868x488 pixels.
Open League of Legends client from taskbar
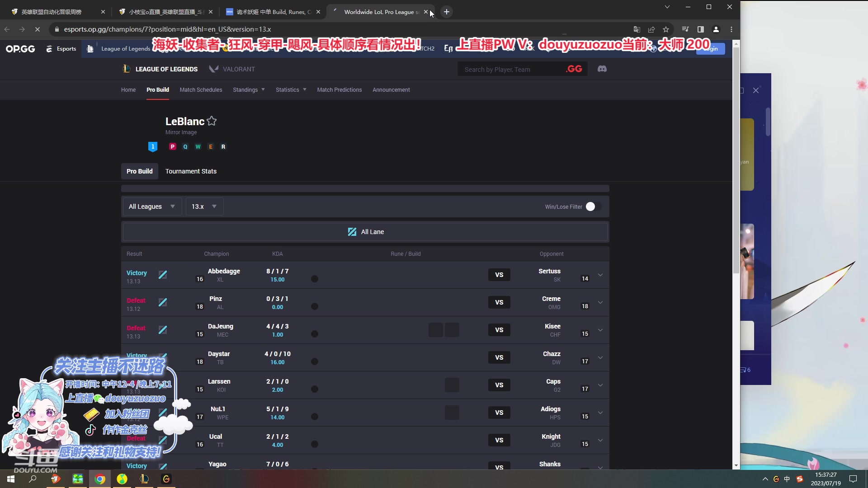[144, 479]
